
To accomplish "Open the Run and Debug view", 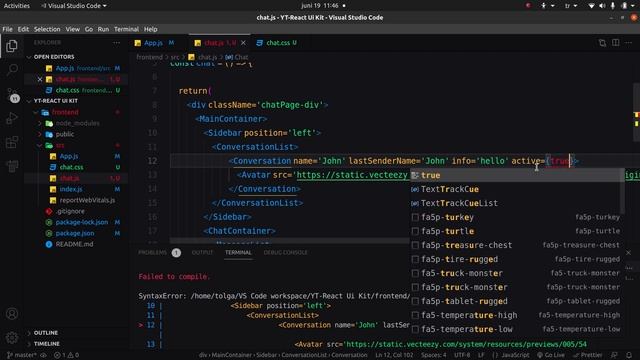I will coord(12,118).
